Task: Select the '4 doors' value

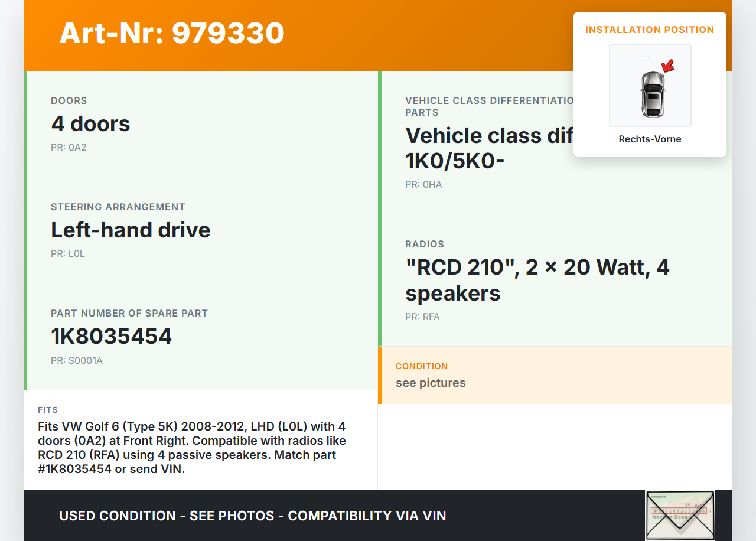Action: [x=90, y=123]
